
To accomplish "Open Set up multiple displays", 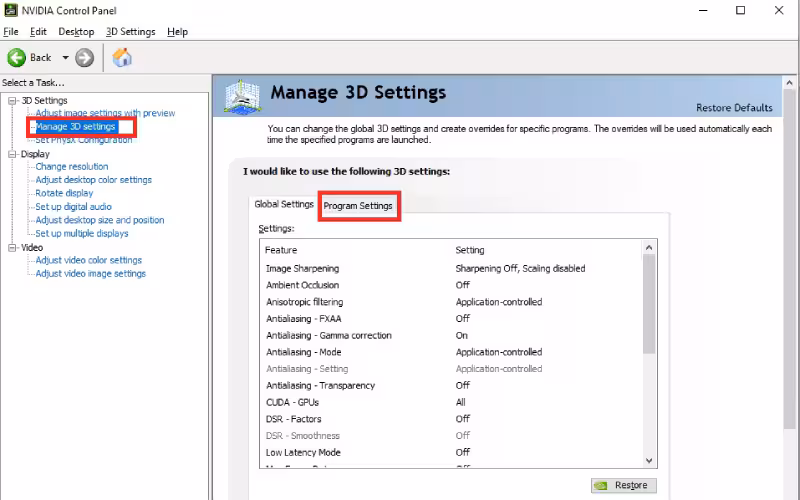I will (82, 233).
